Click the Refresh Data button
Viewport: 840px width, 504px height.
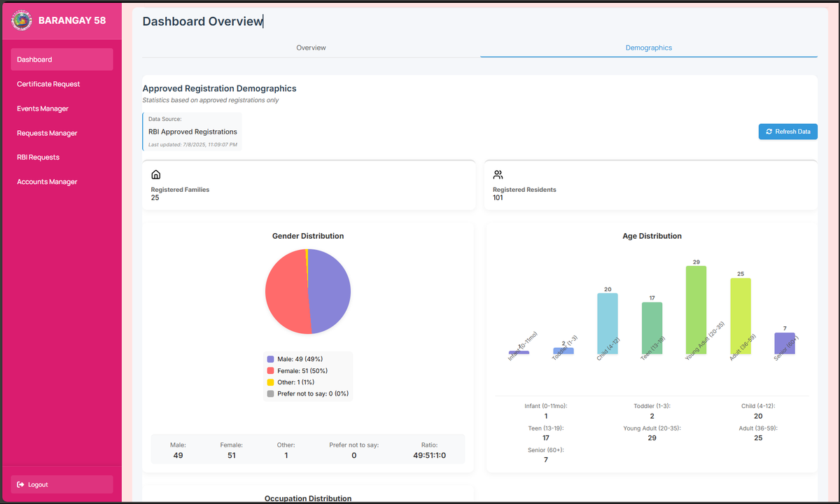point(787,132)
